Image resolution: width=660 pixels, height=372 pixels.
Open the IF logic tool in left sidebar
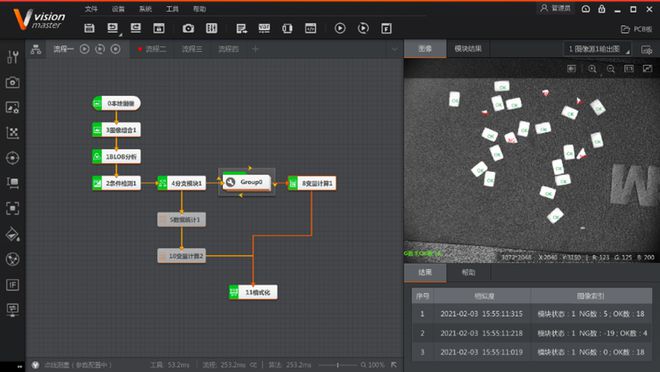pos(13,285)
